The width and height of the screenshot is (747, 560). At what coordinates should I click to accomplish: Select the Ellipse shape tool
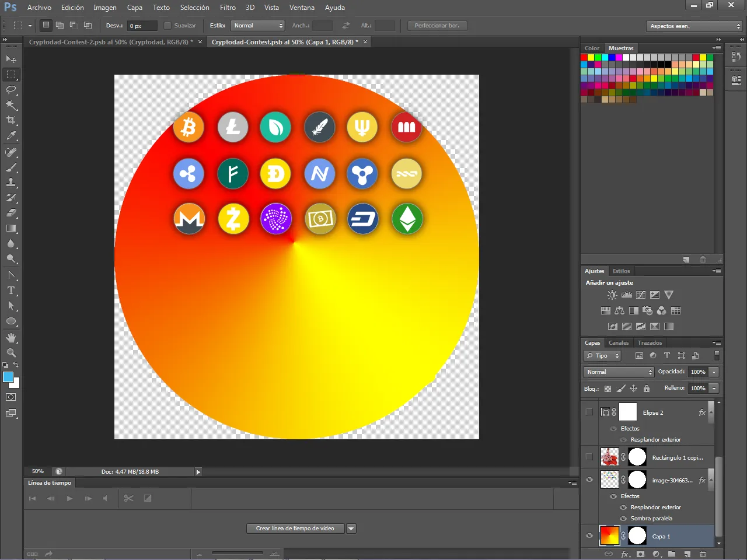pos(11,321)
